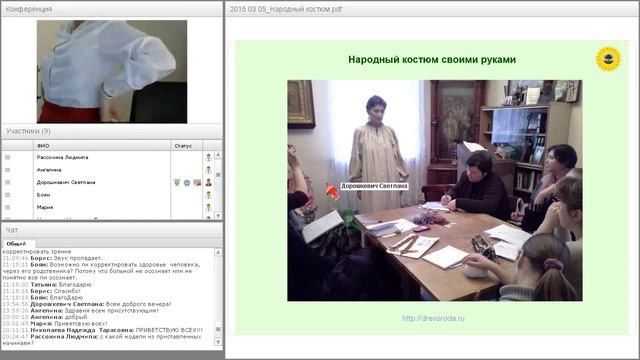Image resolution: width=640 pixels, height=360 pixels.
Task: Click the PDF document title bar text
Action: coord(286,9)
